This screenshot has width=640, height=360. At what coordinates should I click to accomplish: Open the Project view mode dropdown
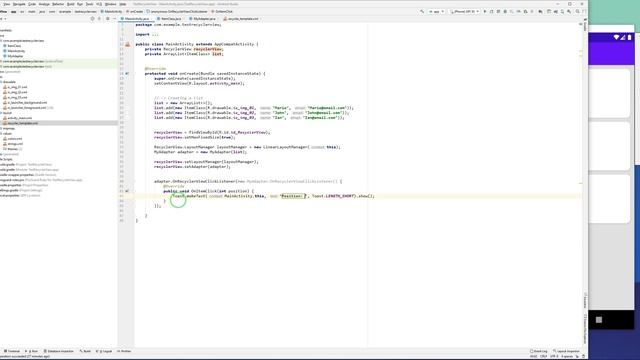(x=4, y=19)
